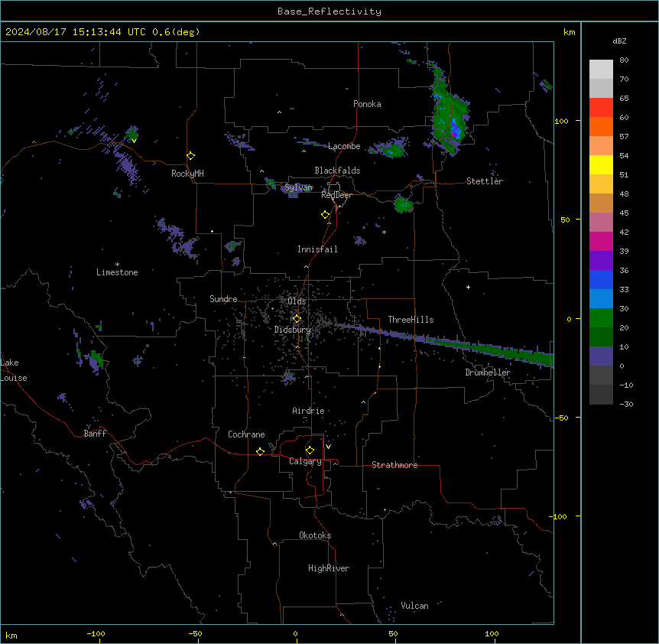Click the yellow V marker northwest of RockyMH
Image resolution: width=659 pixels, height=644 pixels.
(134, 141)
